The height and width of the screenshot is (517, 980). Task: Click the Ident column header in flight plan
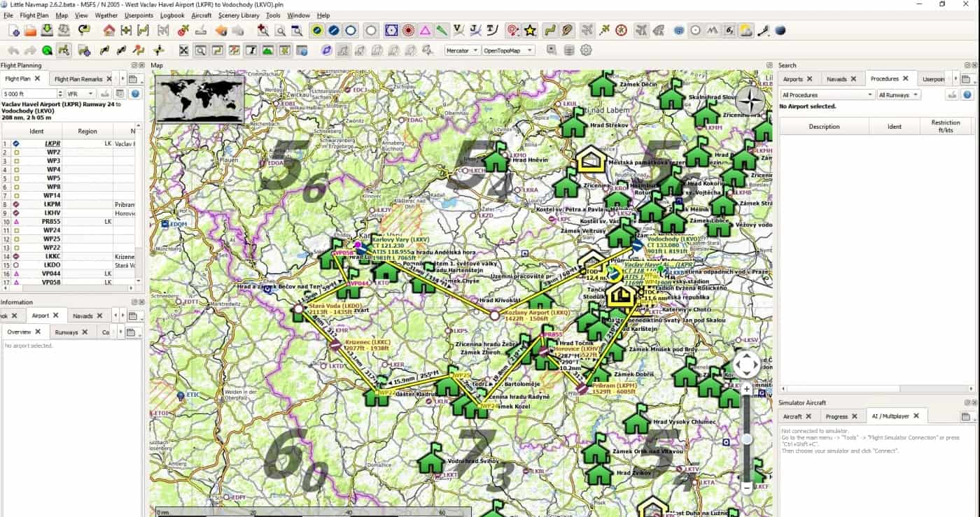[36, 132]
